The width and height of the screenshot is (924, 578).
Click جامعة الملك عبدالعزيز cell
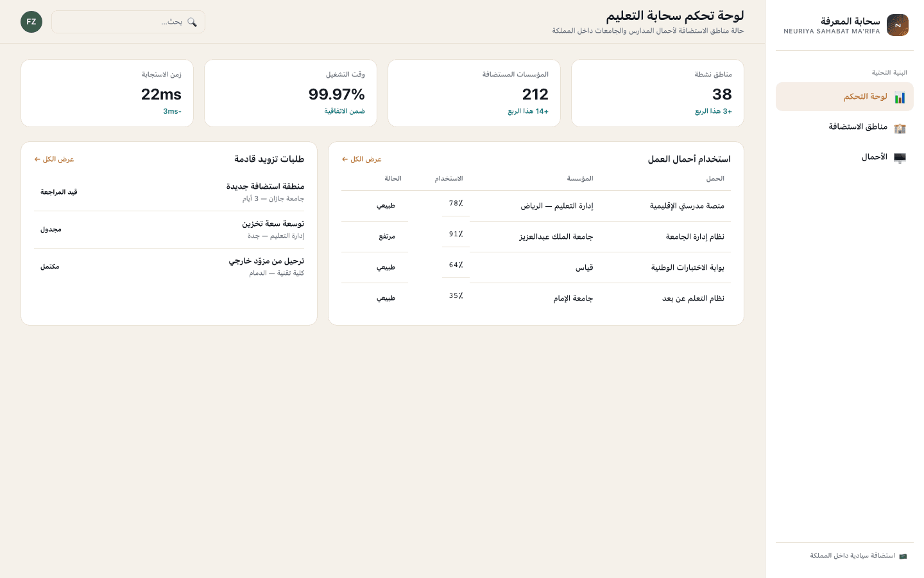[556, 237]
